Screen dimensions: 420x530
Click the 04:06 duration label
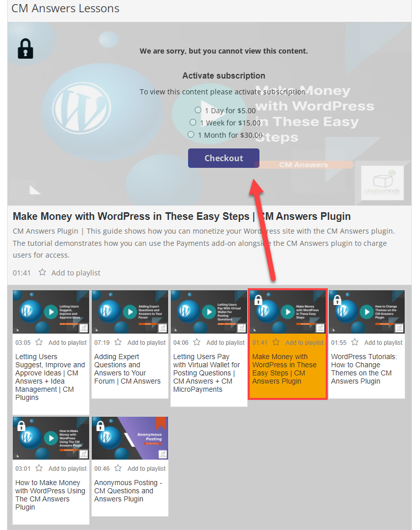(181, 342)
